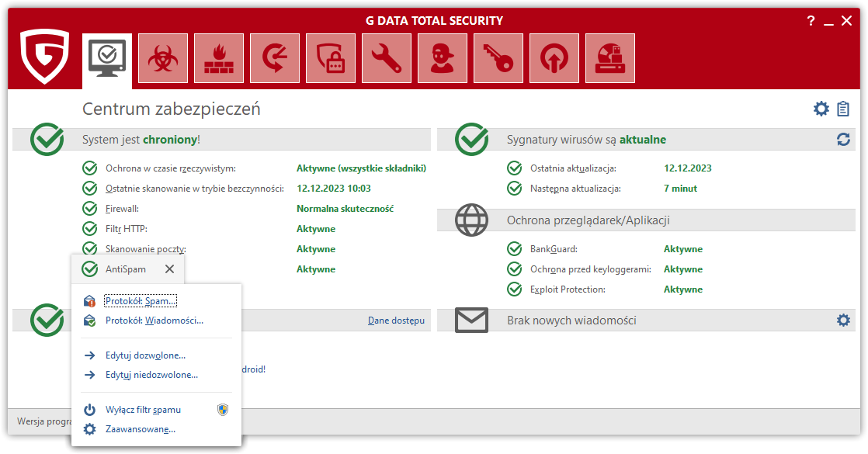Open the Autostart Manager power-arrow tab
The image size is (868, 454).
(554, 58)
